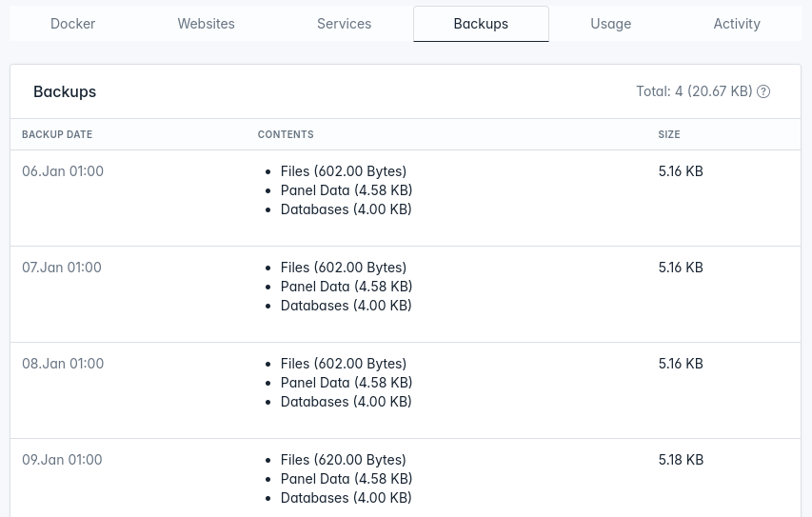This screenshot has height=517, width=812.
Task: Open the Usage tab
Action: tap(610, 24)
